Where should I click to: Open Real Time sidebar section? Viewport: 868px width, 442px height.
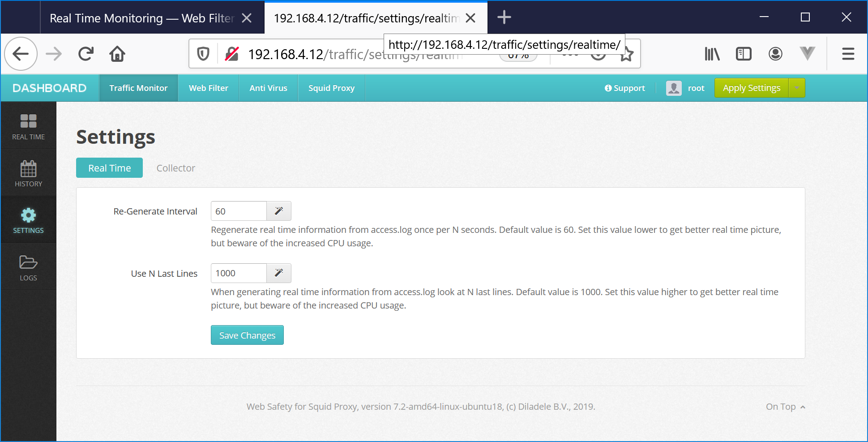click(28, 126)
